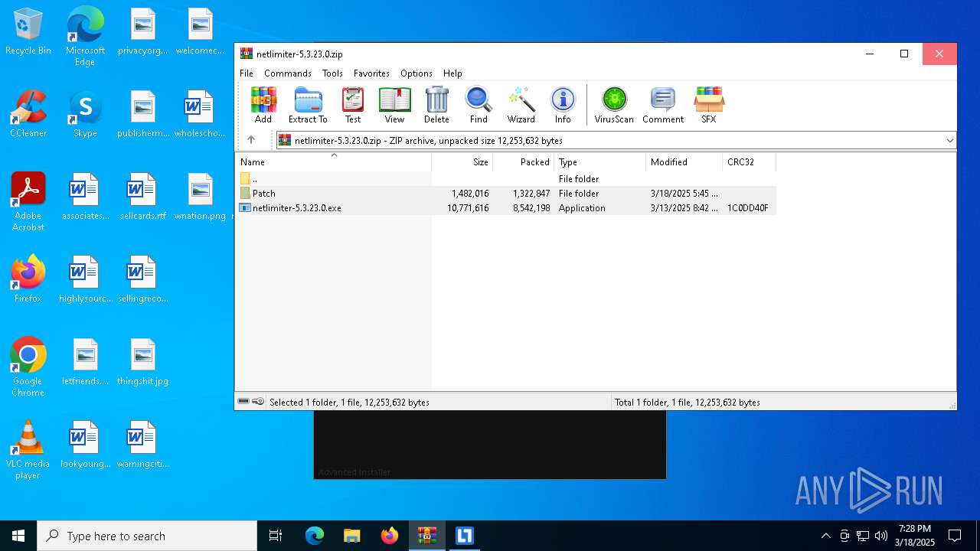Open the Commands menu

coord(288,73)
